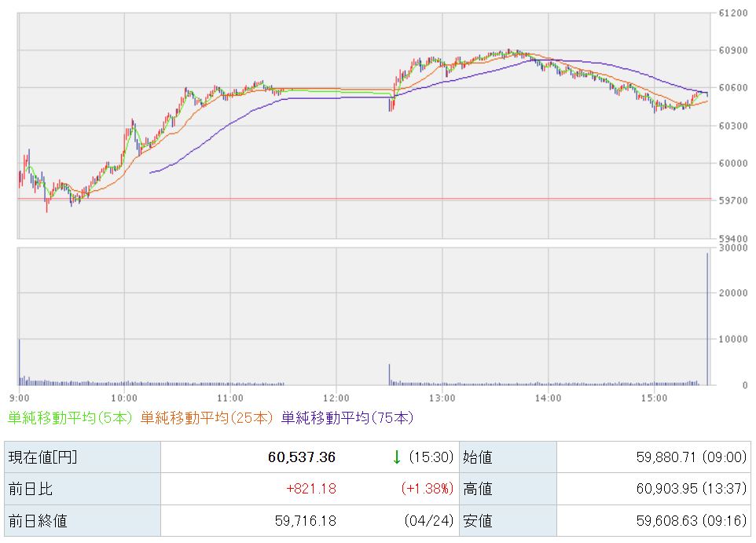This screenshot has width=756, height=543.
Task: Select the 単純移動平均(5本) legend label
Action: [x=70, y=418]
